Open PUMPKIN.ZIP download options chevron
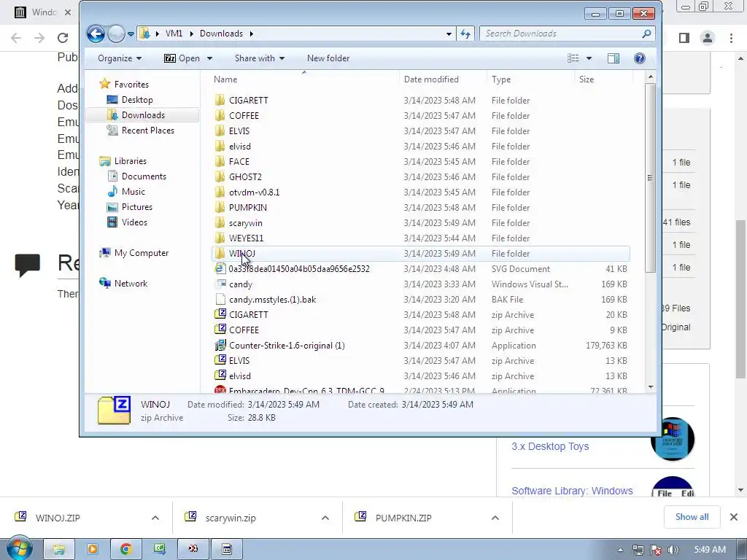Screen dimensions: 747x560 495,518
